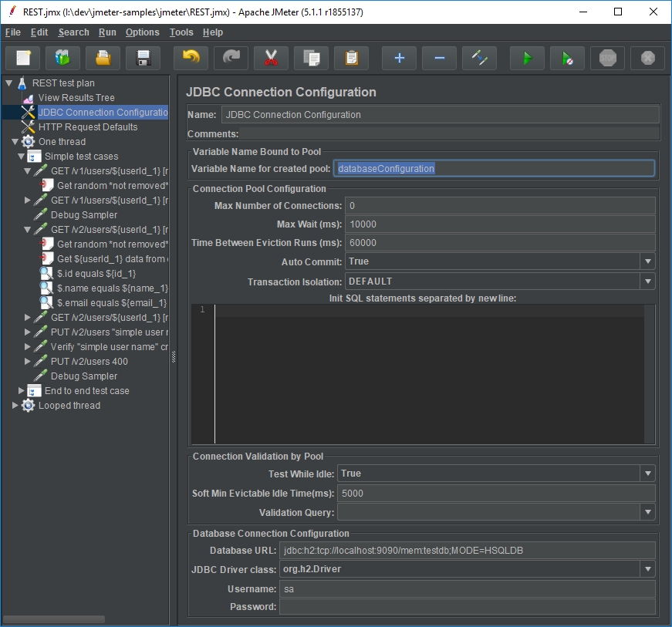Open the Templates toolbar icon
Screen dimensions: 672x627
[62, 58]
